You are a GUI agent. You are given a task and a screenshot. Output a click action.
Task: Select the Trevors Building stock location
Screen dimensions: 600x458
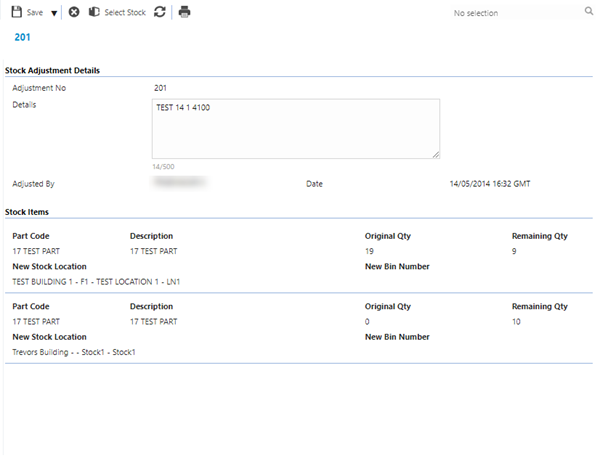pyautogui.click(x=73, y=352)
